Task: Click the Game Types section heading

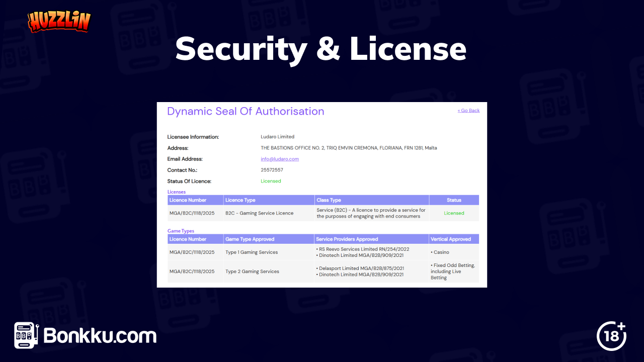Action: coord(181,231)
